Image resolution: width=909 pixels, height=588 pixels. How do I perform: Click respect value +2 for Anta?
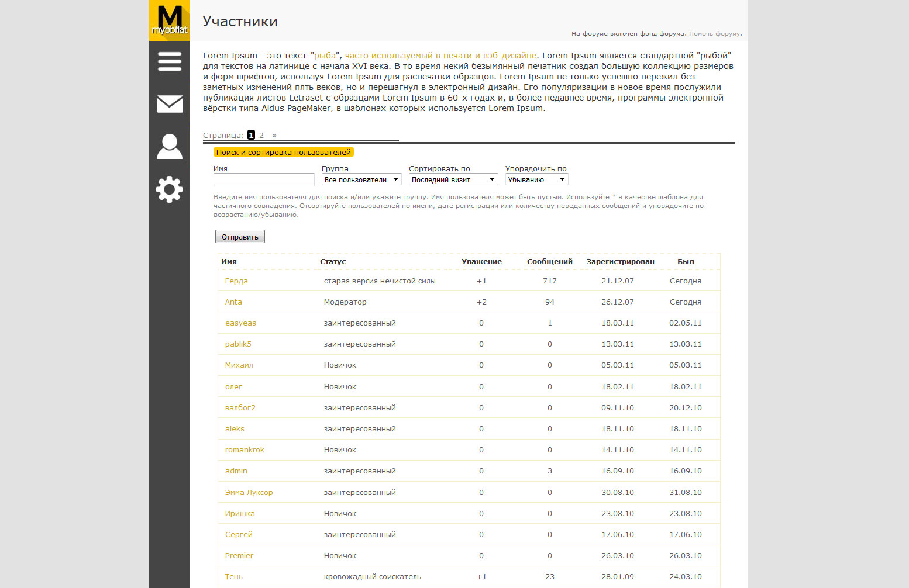coord(481,302)
